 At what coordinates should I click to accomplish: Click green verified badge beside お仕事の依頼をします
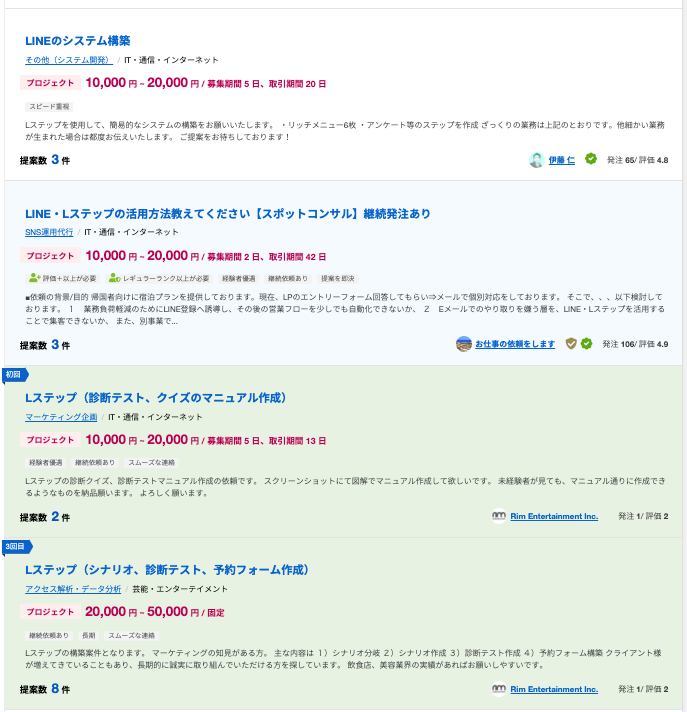(x=587, y=344)
